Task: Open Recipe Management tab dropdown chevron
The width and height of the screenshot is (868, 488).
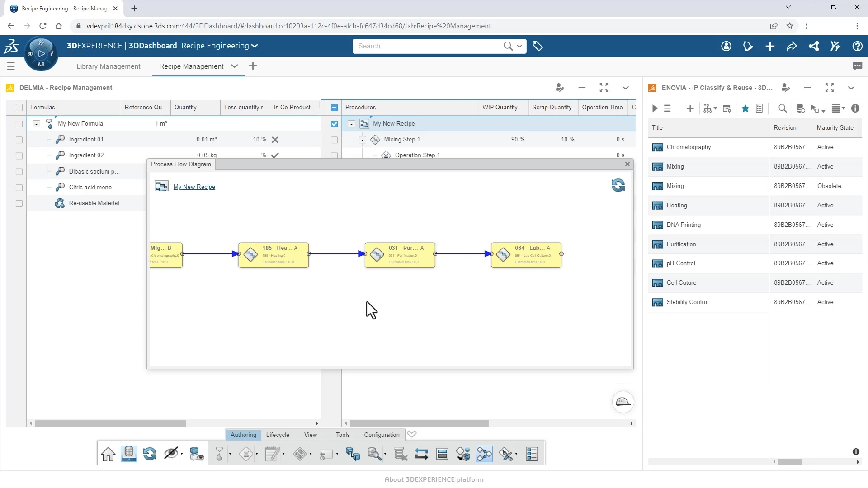Action: 234,66
